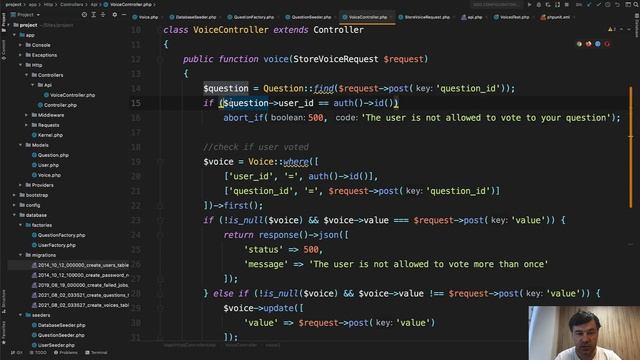Viewport: 640px width, 360px height.
Task: Switch to the api.php tab
Action: (x=471, y=17)
